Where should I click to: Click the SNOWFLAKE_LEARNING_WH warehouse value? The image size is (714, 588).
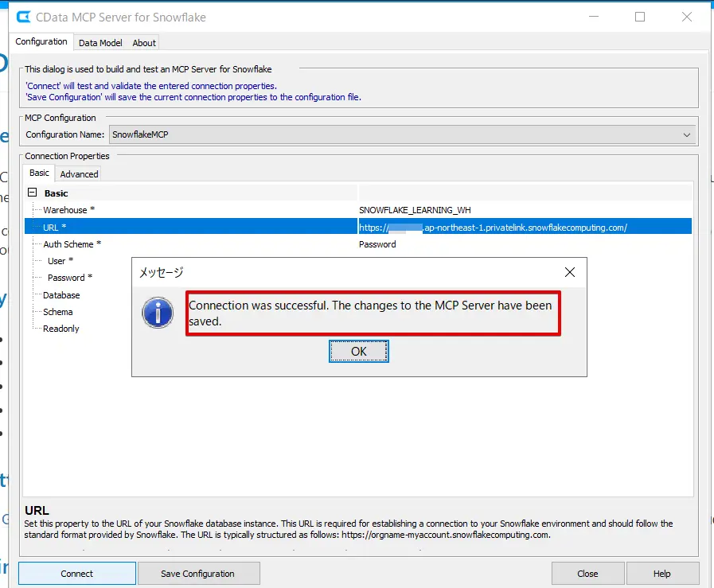[415, 210]
